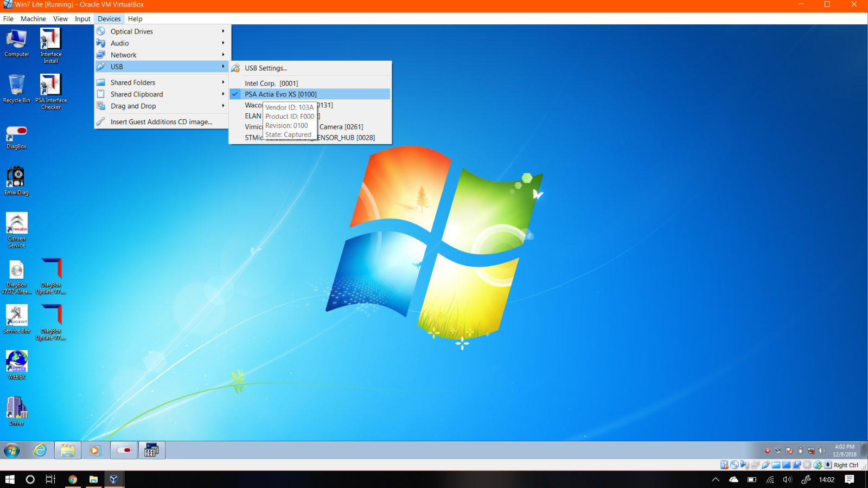
Task: Open Windows Explorer on the Windows 7 taskbar
Action: pyautogui.click(x=68, y=450)
